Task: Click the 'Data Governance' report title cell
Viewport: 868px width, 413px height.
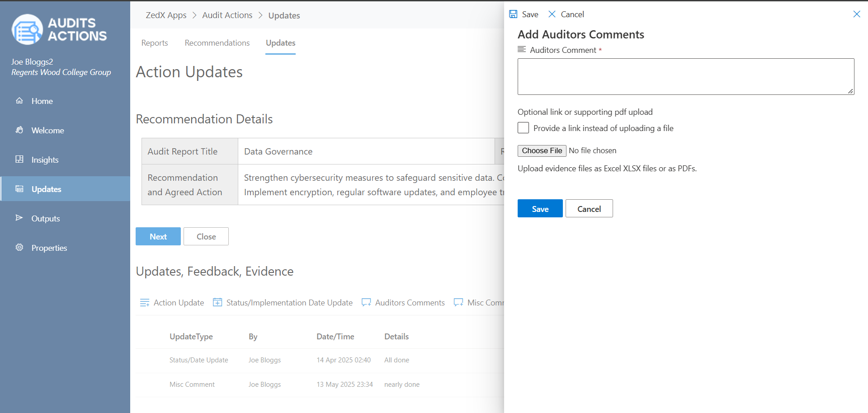Action: pos(366,151)
